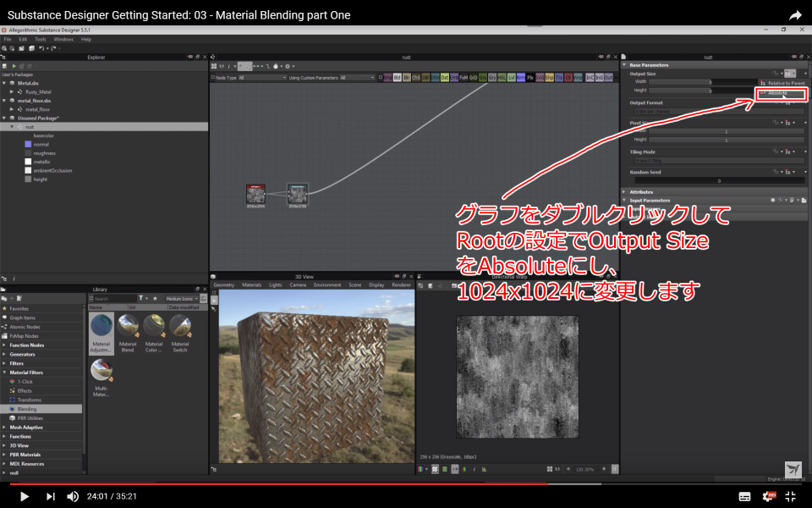Play the YouTube video
Screen dimensions: 812x508
(24, 496)
